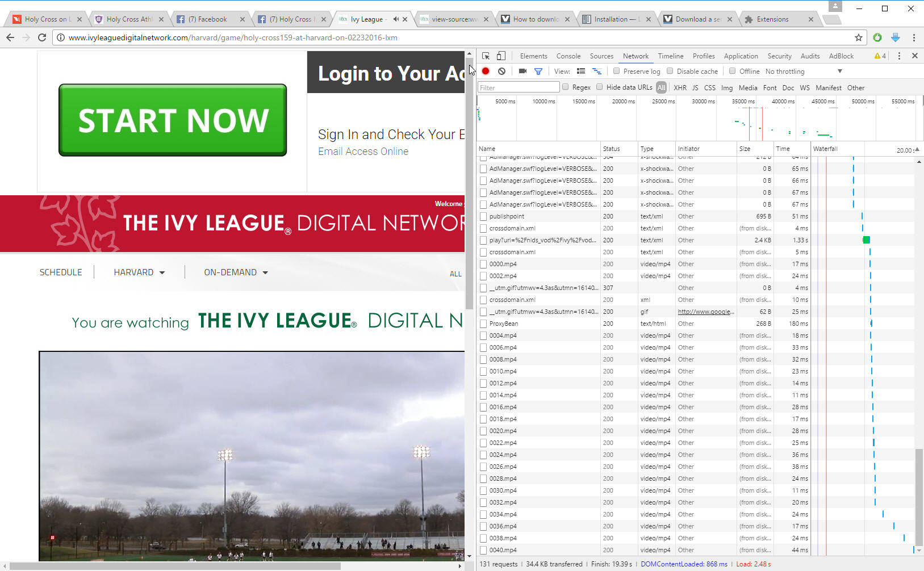Check the Offline checkbox
924x571 pixels.
732,71
